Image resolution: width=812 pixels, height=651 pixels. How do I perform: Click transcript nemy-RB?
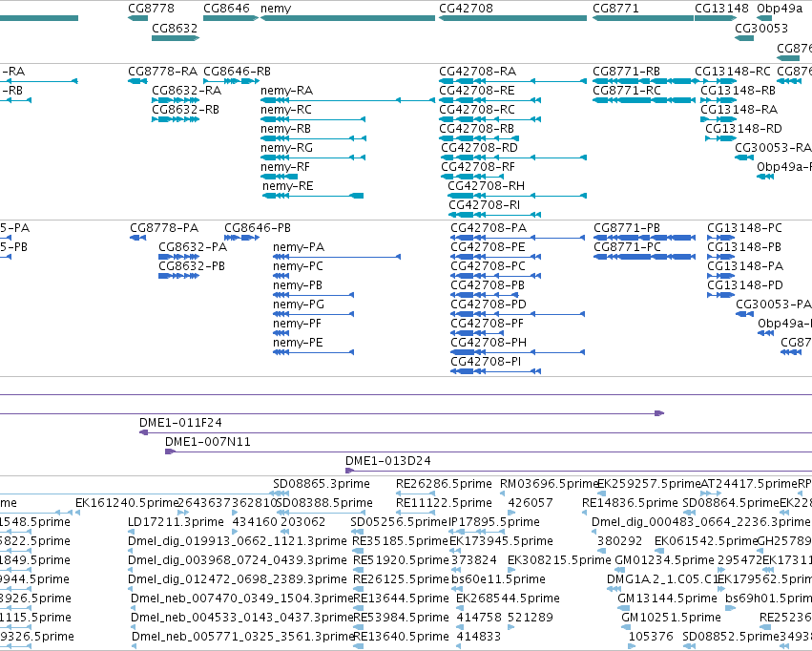(313, 138)
